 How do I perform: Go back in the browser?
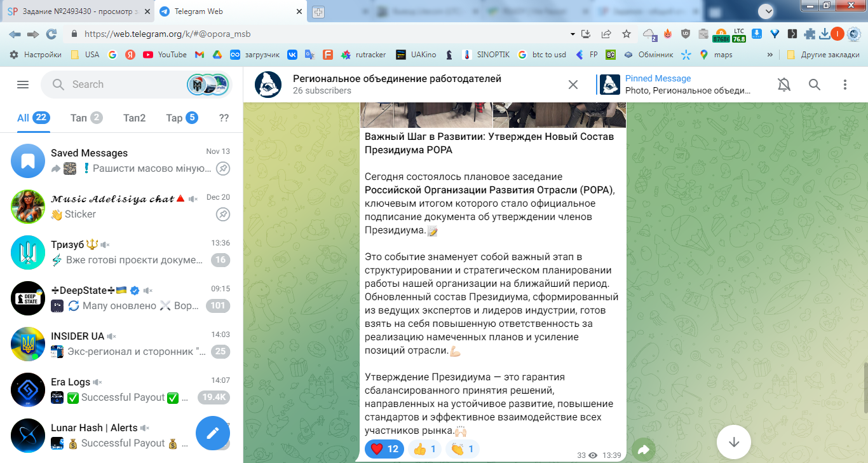pyautogui.click(x=15, y=34)
